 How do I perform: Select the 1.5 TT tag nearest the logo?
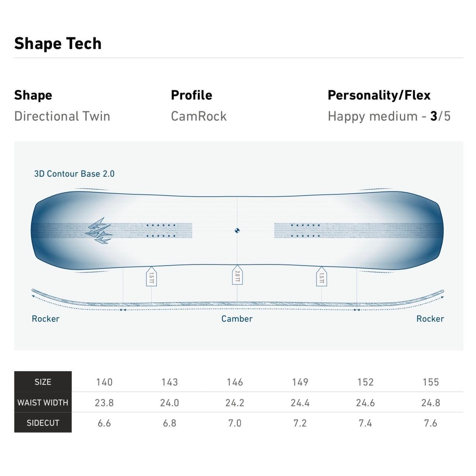click(151, 277)
